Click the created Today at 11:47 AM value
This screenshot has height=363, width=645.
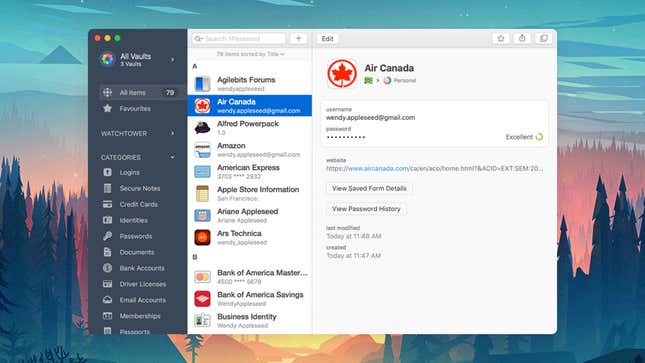353,256
